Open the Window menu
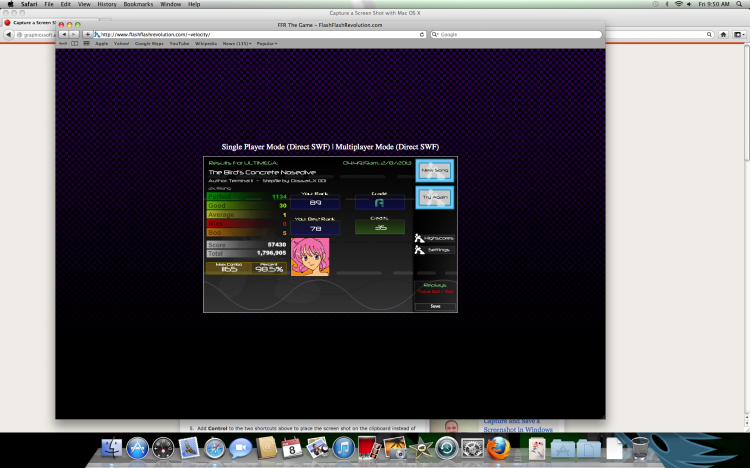The height and width of the screenshot is (468, 750). 170,4
